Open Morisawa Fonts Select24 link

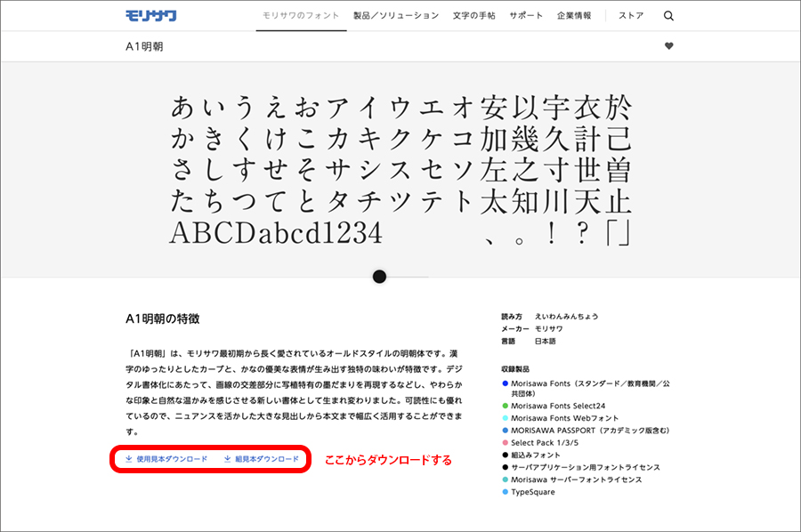pyautogui.click(x=558, y=406)
